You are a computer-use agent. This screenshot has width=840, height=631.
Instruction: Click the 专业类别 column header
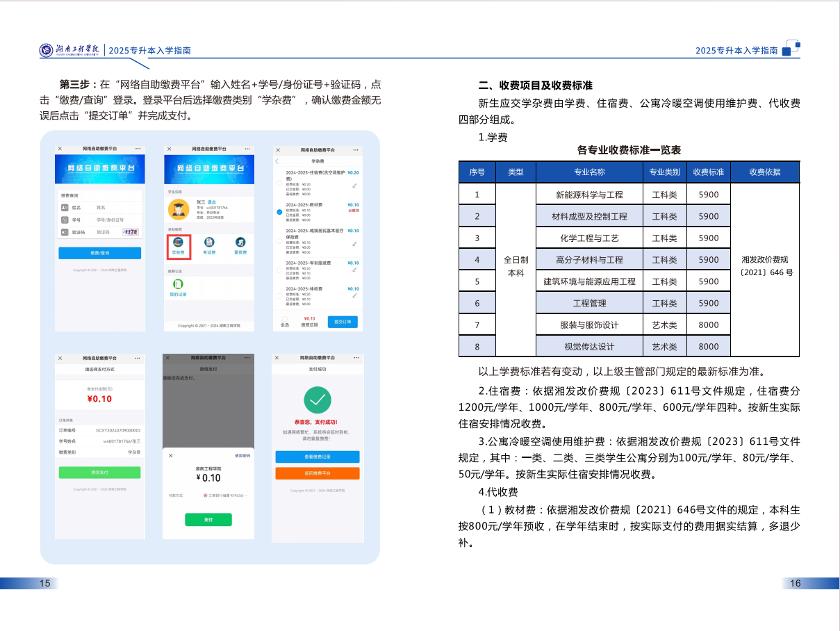pos(665,172)
